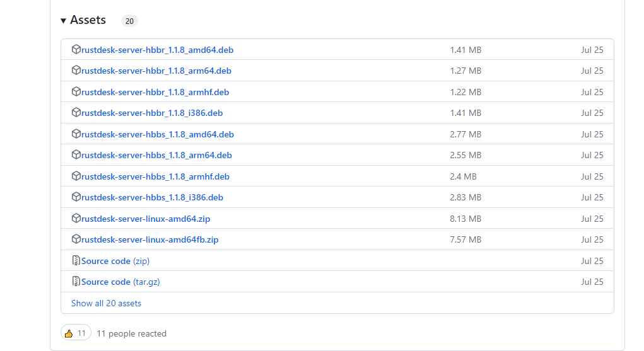Download rustdesk-server-linux-amd64.zip

click(x=146, y=219)
